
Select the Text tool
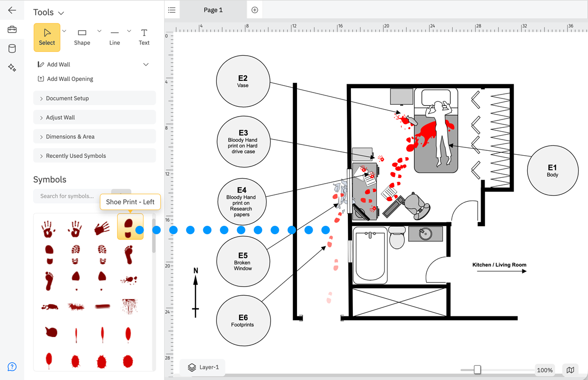pos(144,37)
